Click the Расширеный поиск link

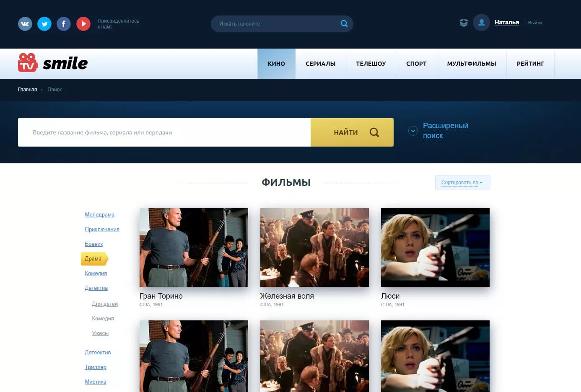click(445, 131)
